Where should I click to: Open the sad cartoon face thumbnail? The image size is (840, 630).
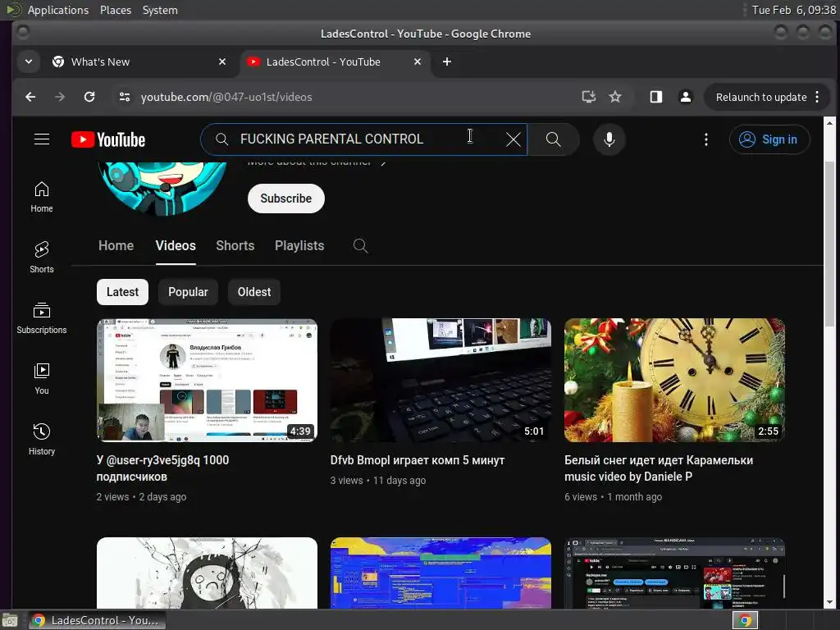[207, 573]
